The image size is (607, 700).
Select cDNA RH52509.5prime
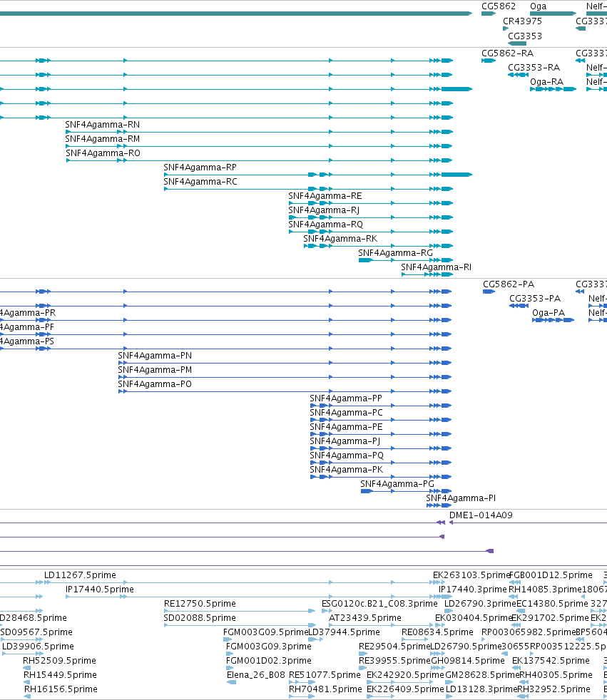click(x=59, y=662)
